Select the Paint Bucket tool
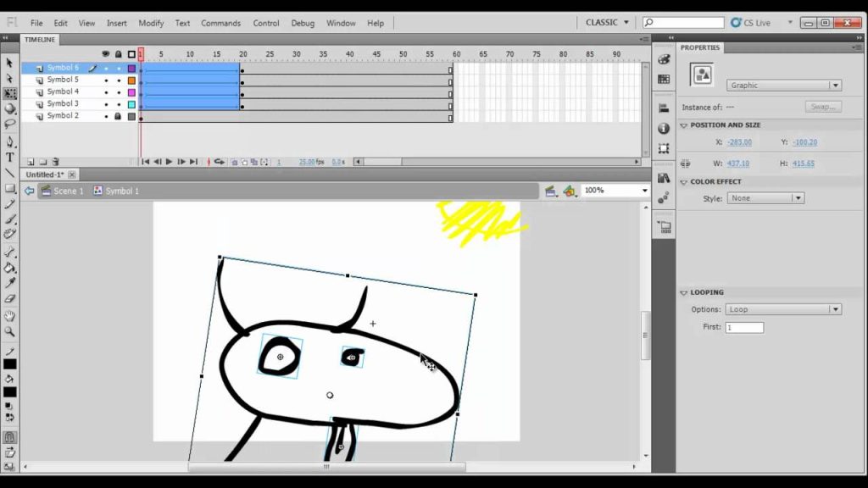868x488 pixels. tap(9, 268)
